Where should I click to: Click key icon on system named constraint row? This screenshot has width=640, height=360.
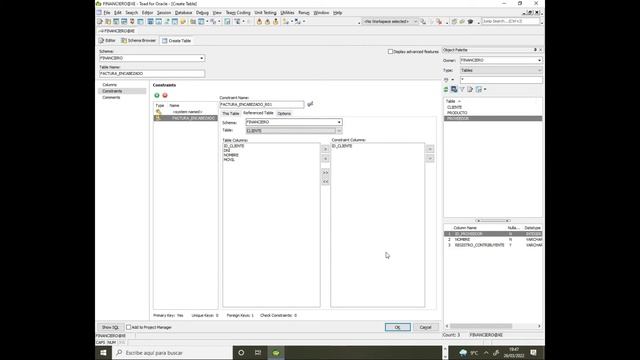[158, 111]
